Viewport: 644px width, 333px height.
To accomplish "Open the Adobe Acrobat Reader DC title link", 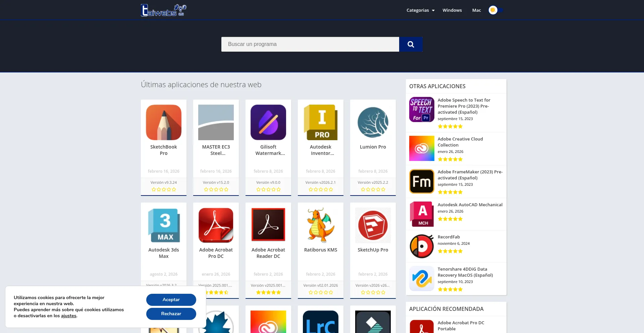I will 268,253.
